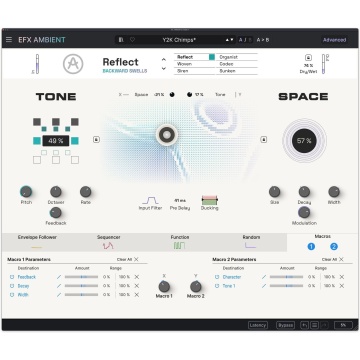This screenshot has height=360, width=360.
Task: Choose the Woven mode
Action: [x=195, y=64]
